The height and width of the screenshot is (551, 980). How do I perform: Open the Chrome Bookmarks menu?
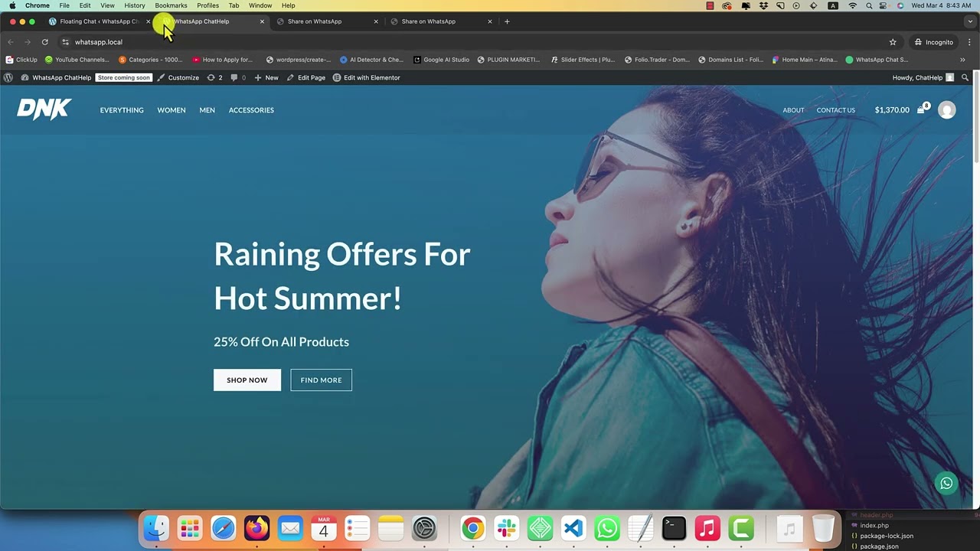pos(171,5)
